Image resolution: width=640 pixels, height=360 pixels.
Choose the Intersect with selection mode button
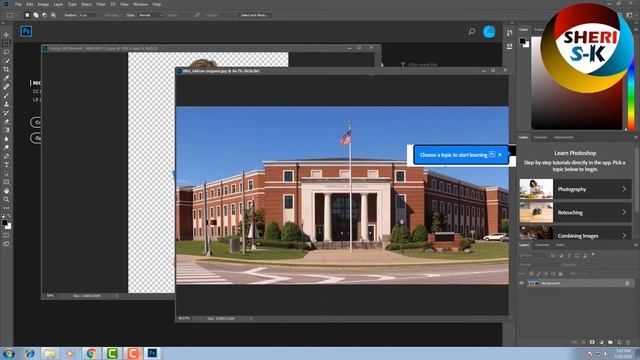click(x=53, y=15)
